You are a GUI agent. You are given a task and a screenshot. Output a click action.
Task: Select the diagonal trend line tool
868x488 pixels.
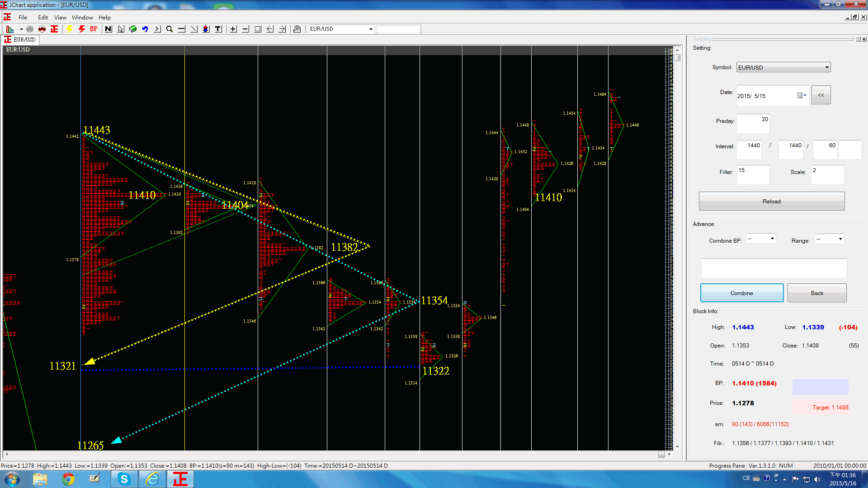pos(194,29)
